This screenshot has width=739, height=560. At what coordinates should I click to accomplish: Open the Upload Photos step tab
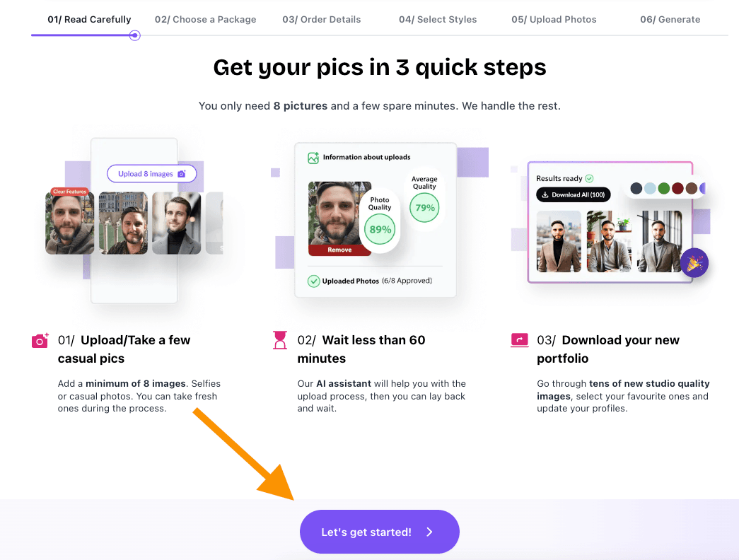pos(554,19)
